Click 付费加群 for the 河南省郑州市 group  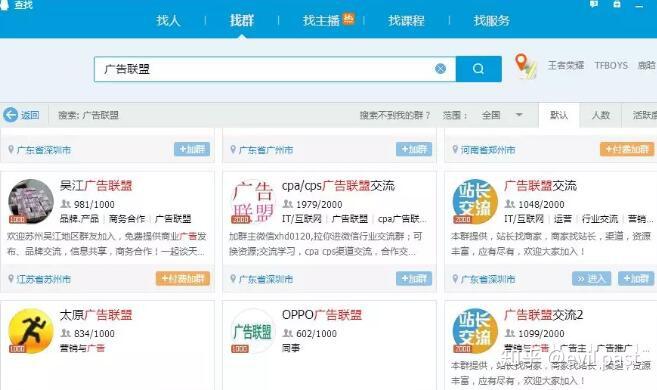pyautogui.click(x=627, y=149)
